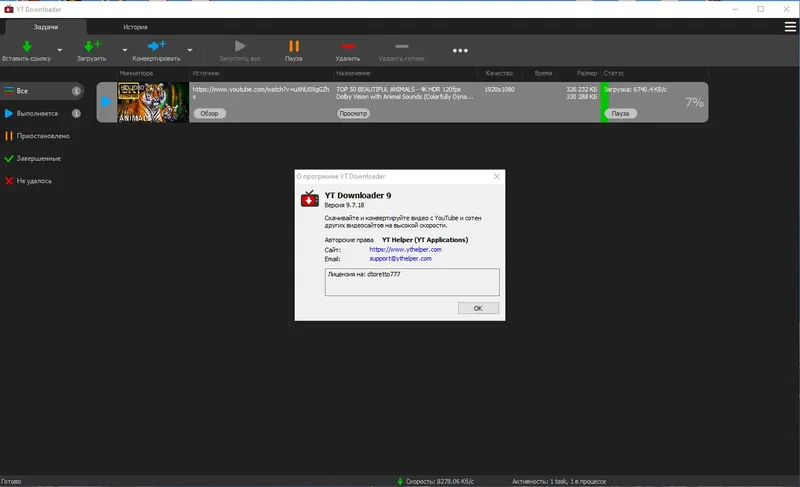This screenshot has height=487, width=800.
Task: Click the Пауза button in the status column
Action: (620, 114)
